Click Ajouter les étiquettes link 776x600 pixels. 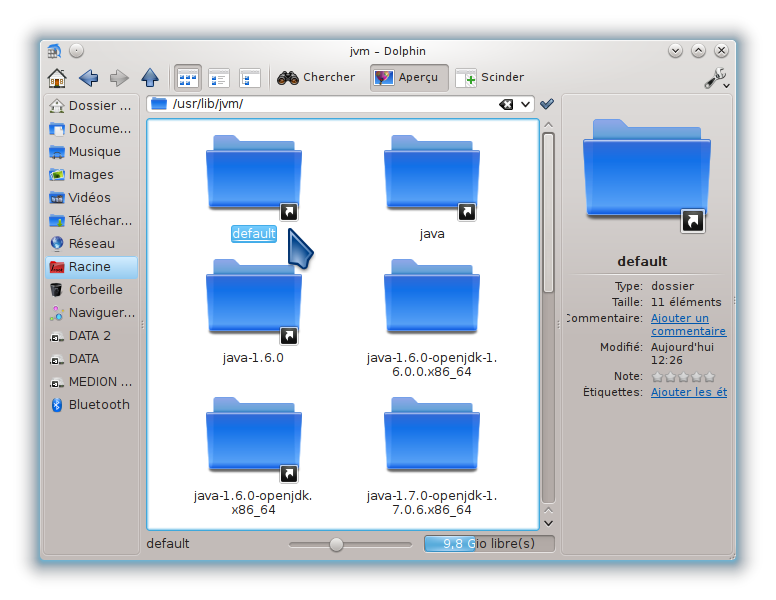pos(688,392)
